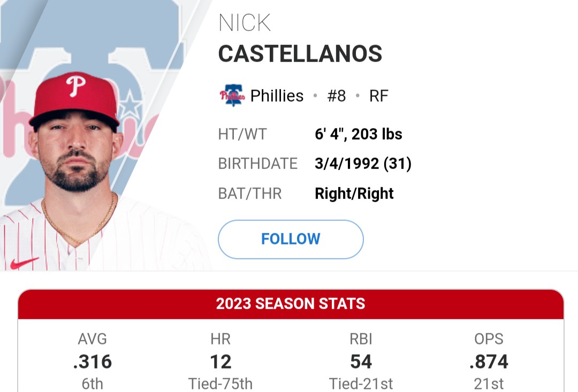Select the 2023 Season Stats header
The width and height of the screenshot is (578, 392).
[x=291, y=304]
